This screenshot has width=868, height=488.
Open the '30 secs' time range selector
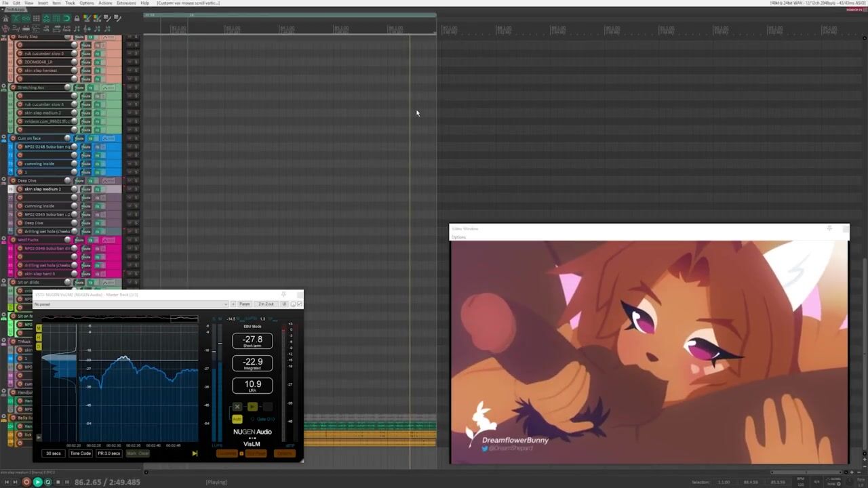coord(53,453)
